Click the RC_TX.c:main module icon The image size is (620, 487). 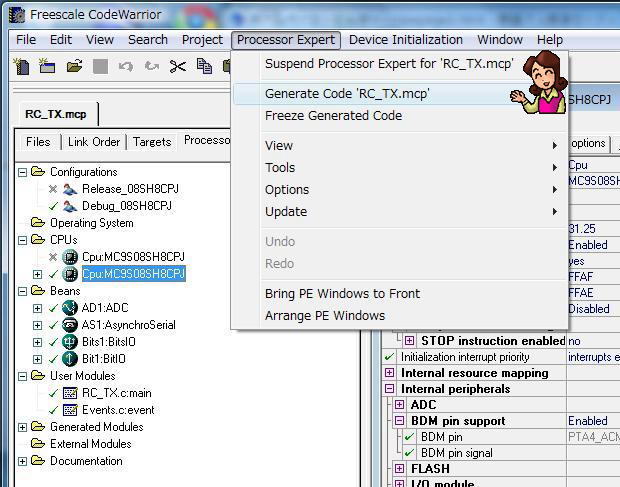click(70, 393)
